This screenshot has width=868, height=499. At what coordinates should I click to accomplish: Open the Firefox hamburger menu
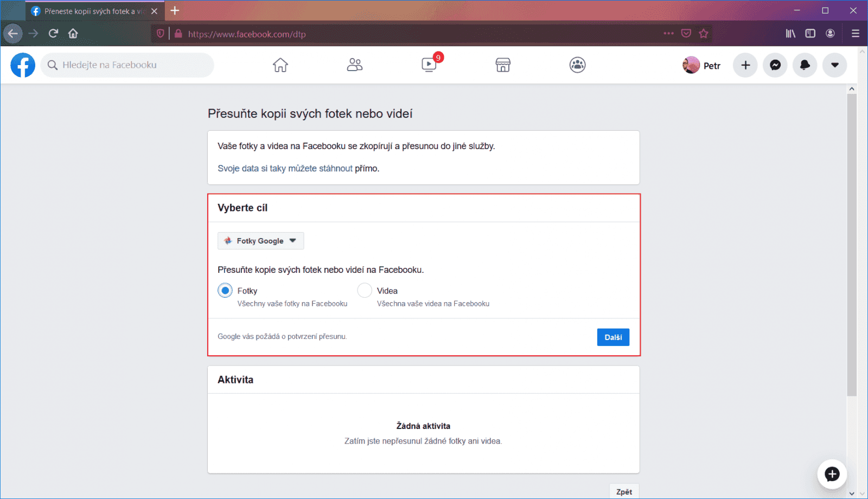pos(856,34)
